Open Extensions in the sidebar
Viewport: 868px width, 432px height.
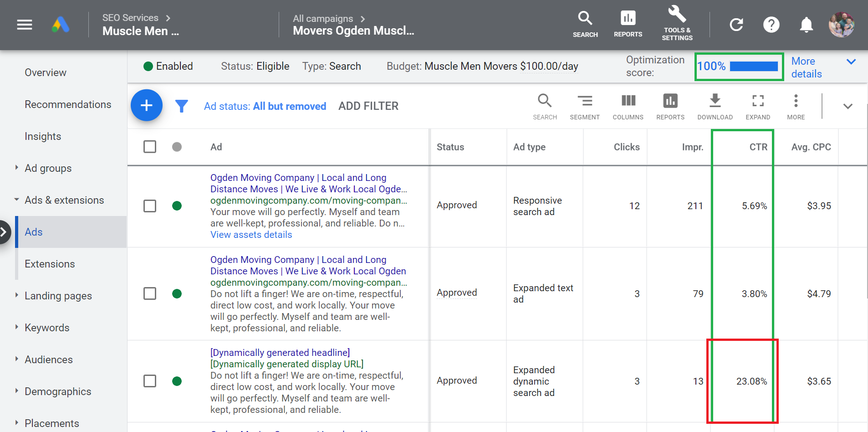(50, 264)
